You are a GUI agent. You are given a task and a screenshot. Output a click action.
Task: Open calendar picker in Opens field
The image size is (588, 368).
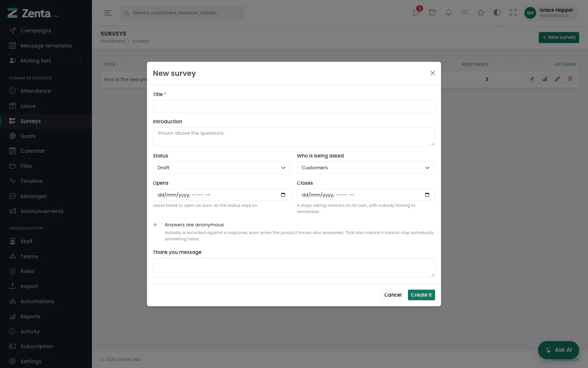point(283,195)
